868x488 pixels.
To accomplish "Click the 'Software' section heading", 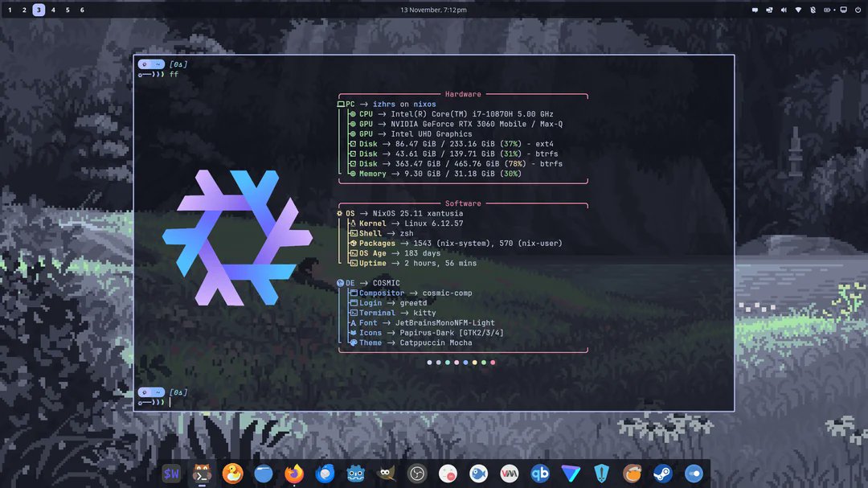I will tap(463, 203).
